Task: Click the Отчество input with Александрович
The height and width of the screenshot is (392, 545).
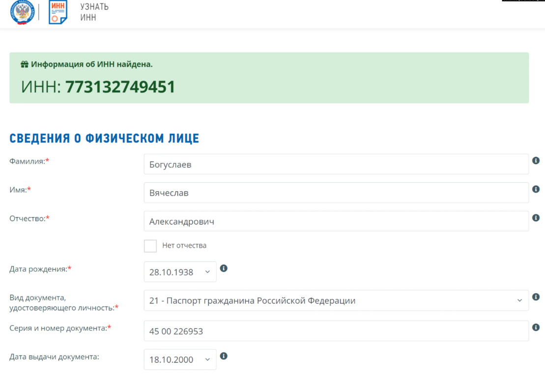Action: pos(336,221)
